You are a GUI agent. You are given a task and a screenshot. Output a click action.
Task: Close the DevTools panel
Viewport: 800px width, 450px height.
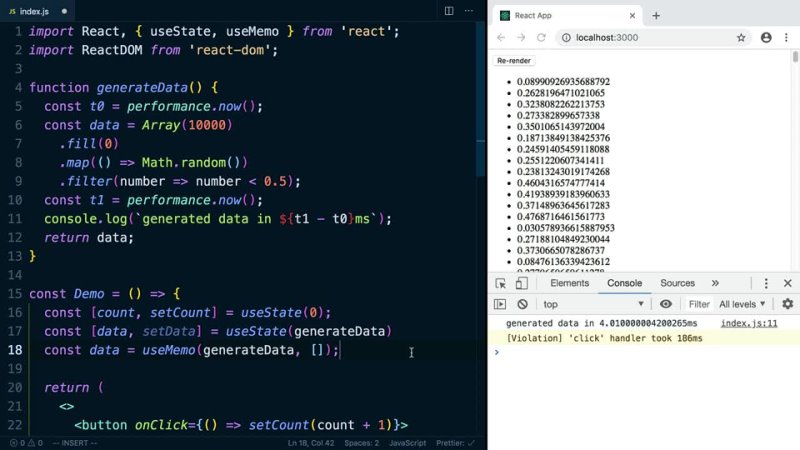(x=788, y=283)
